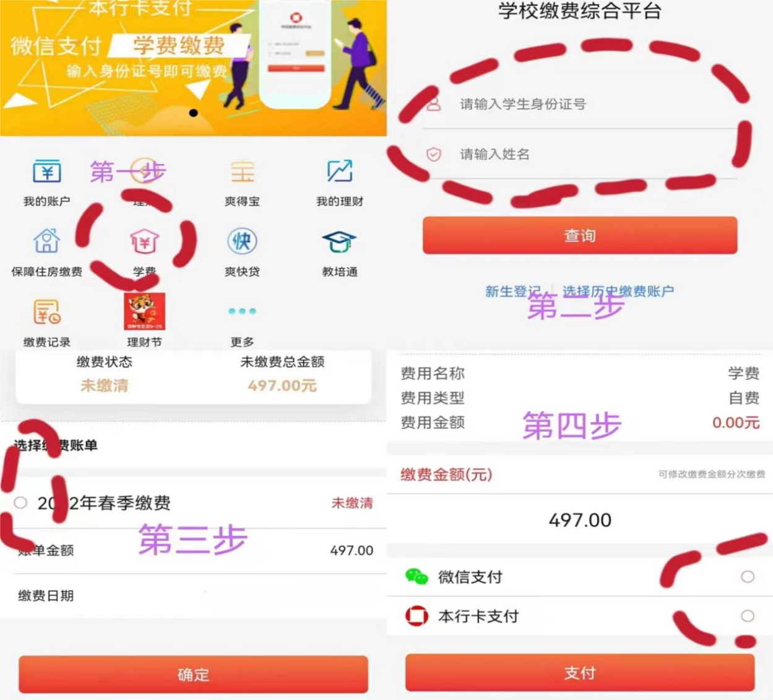Click the 确定 confirm button

click(193, 674)
